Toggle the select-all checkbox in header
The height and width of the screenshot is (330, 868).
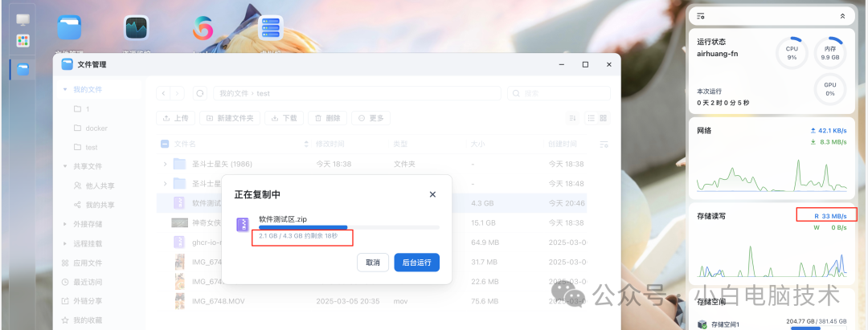(x=165, y=145)
